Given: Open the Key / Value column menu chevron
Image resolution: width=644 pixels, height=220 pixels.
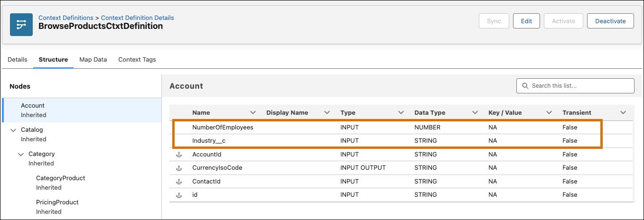Looking at the screenshot, I should click(549, 113).
